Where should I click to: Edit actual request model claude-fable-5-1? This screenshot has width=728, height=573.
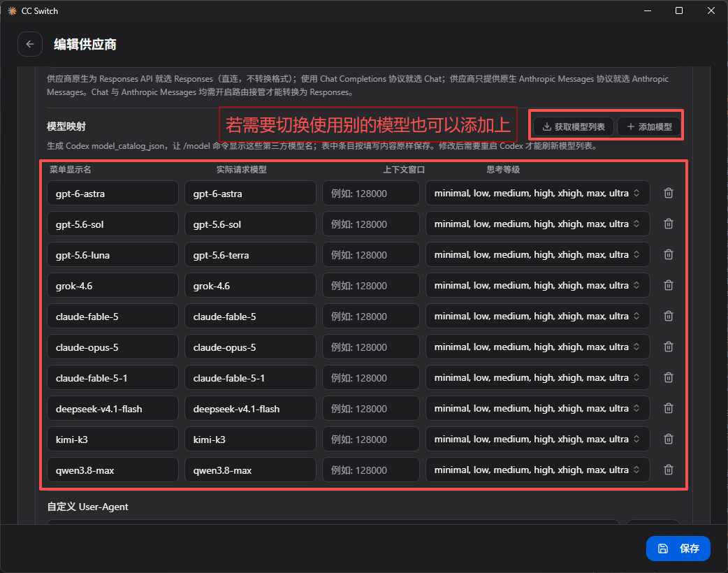click(250, 377)
